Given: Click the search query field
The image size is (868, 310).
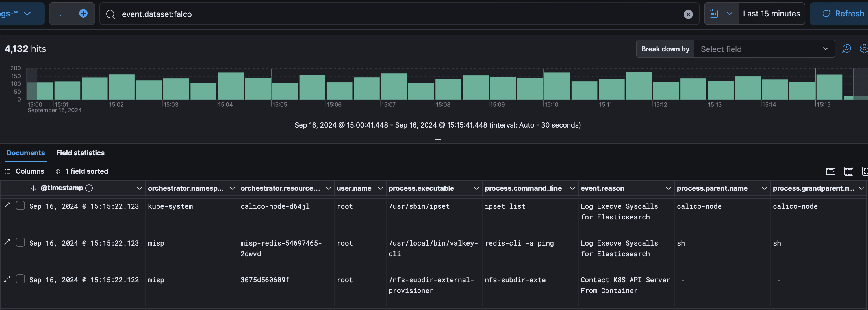Looking at the screenshot, I should coord(399,14).
